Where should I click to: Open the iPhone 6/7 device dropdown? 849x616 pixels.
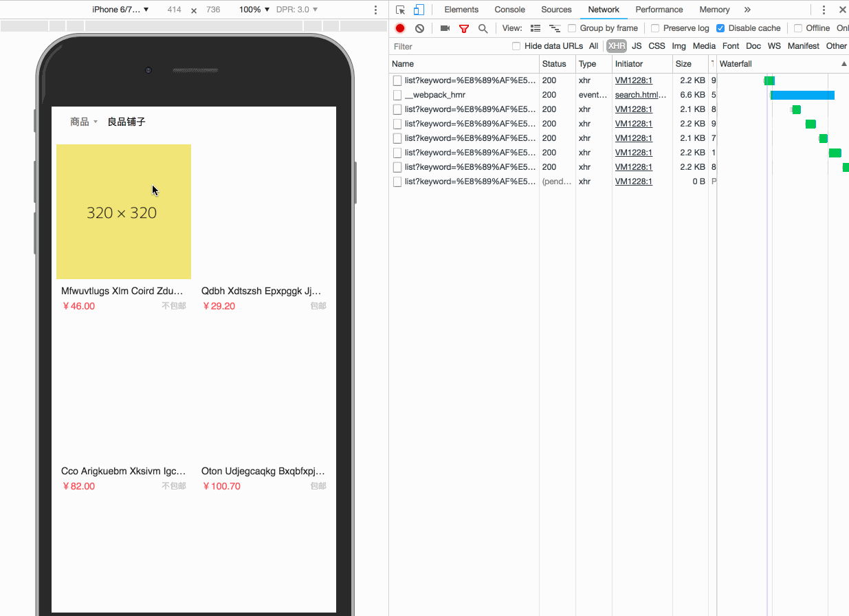click(120, 10)
